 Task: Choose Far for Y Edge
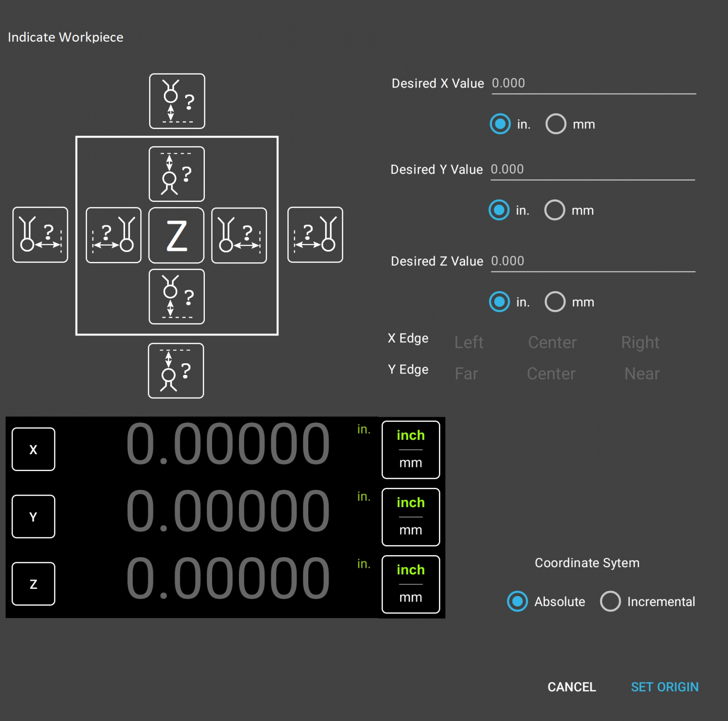[x=466, y=373]
